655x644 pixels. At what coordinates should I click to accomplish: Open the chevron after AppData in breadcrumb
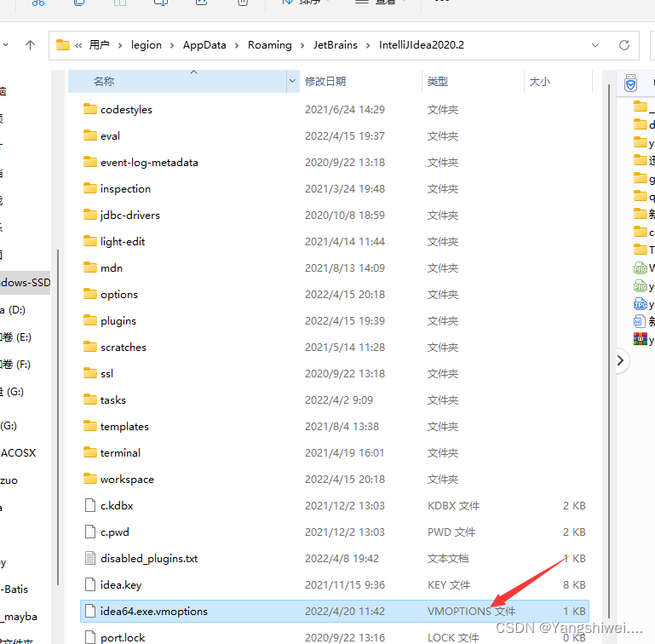(237, 45)
